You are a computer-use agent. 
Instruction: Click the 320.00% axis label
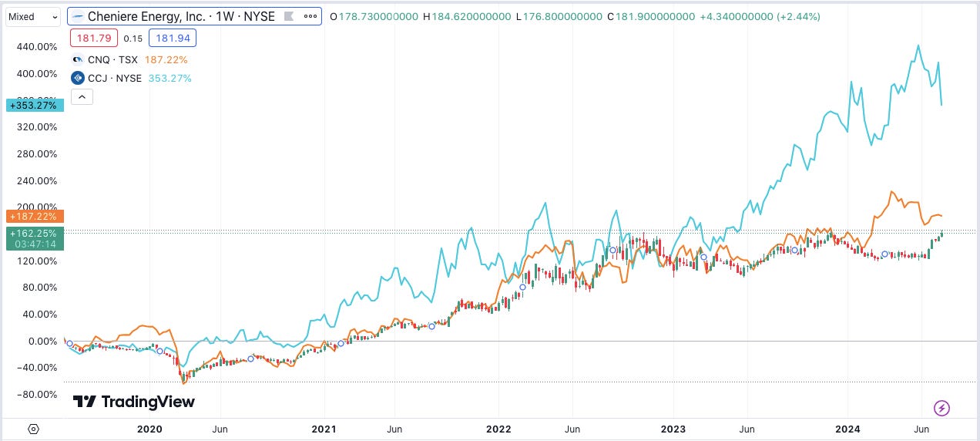tap(36, 127)
